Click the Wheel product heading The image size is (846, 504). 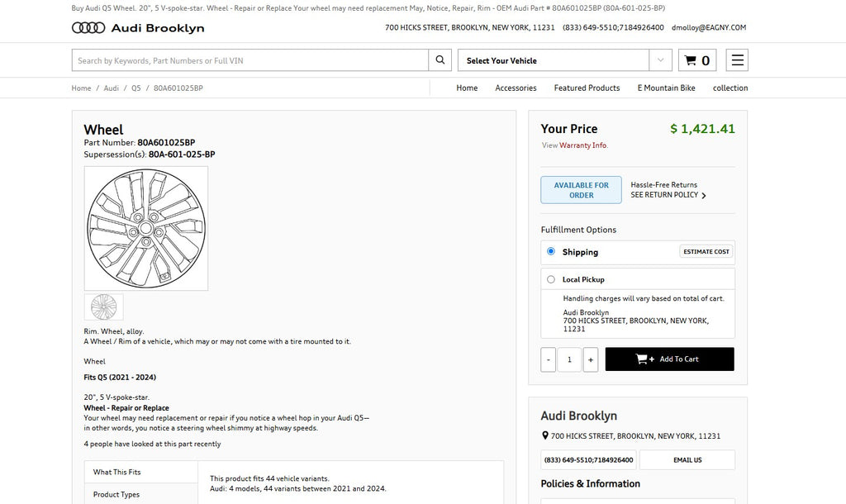click(103, 130)
